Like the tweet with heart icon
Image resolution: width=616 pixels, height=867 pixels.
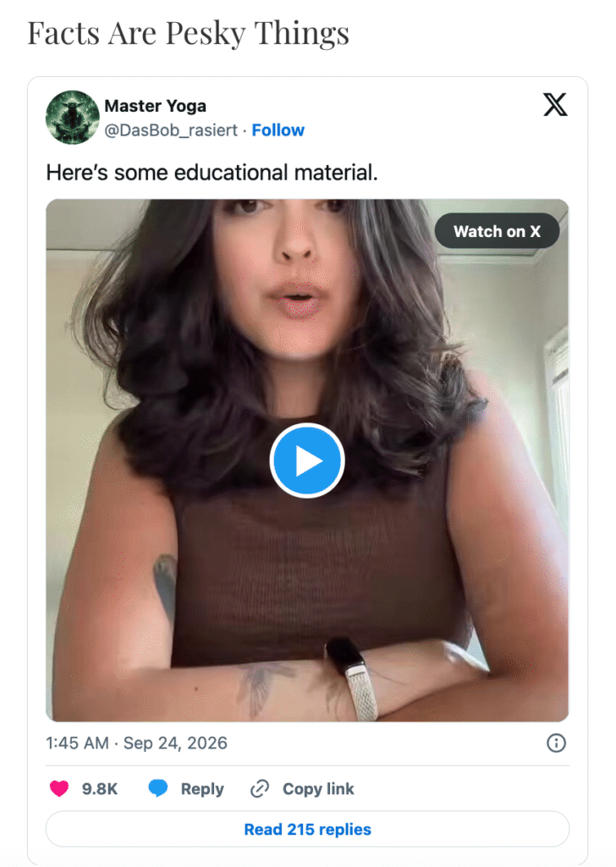tap(59, 788)
